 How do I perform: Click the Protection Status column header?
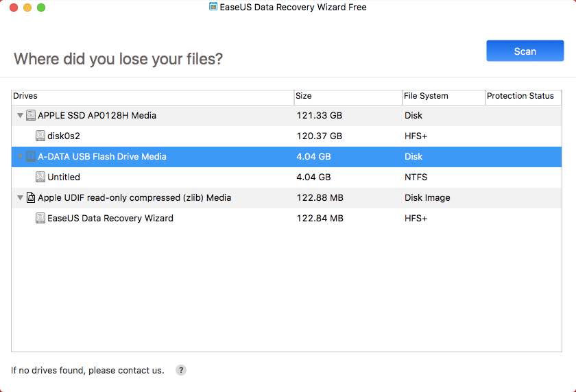coord(520,96)
